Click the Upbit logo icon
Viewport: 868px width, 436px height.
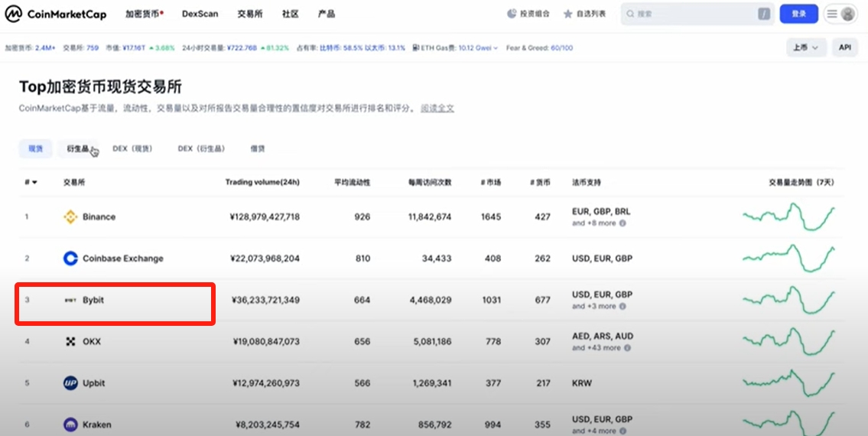(70, 383)
